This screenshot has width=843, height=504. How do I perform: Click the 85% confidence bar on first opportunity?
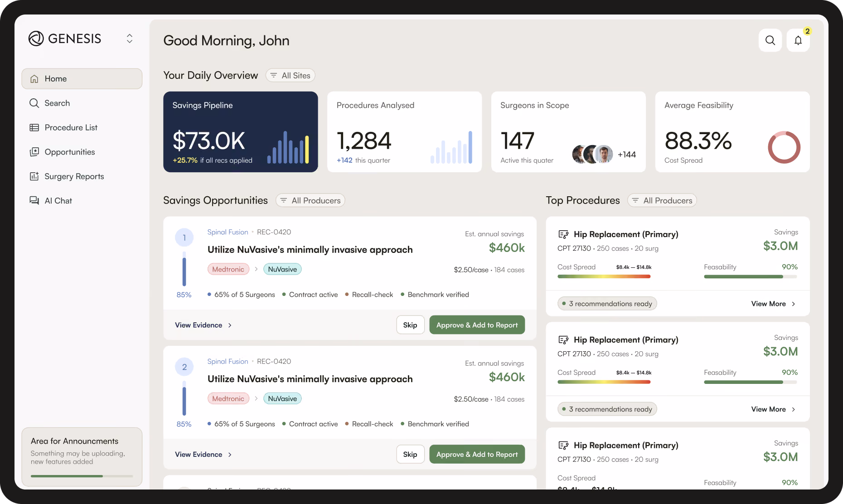point(184,269)
